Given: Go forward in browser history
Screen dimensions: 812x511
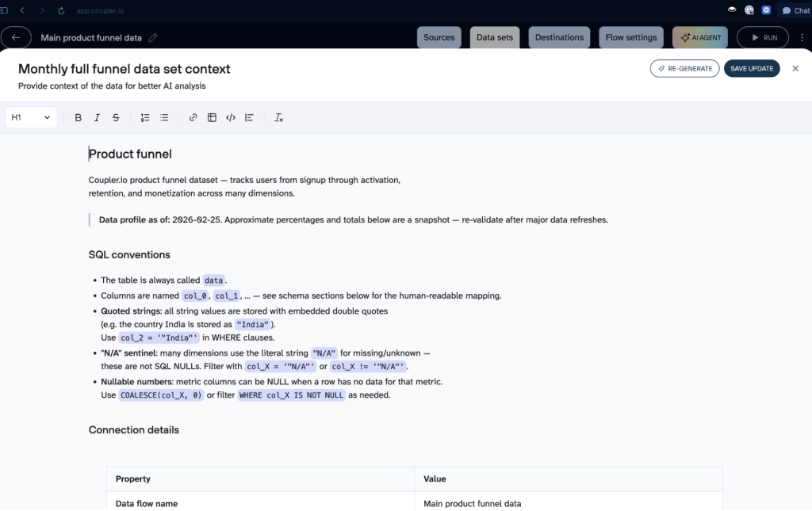Looking at the screenshot, I should [42, 10].
